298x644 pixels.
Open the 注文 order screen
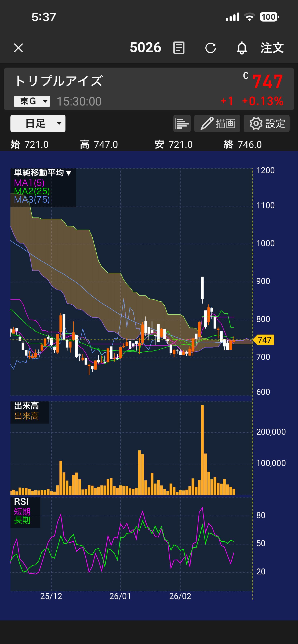(272, 48)
